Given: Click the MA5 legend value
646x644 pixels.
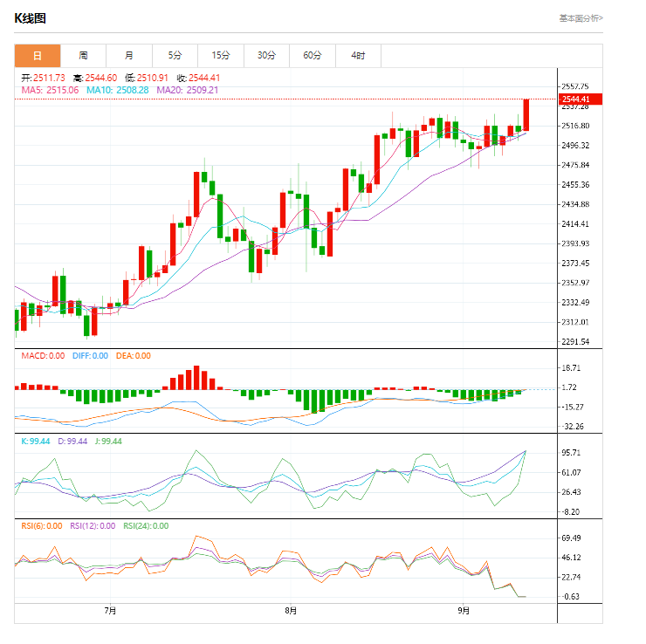Looking at the screenshot, I should 51,90.
